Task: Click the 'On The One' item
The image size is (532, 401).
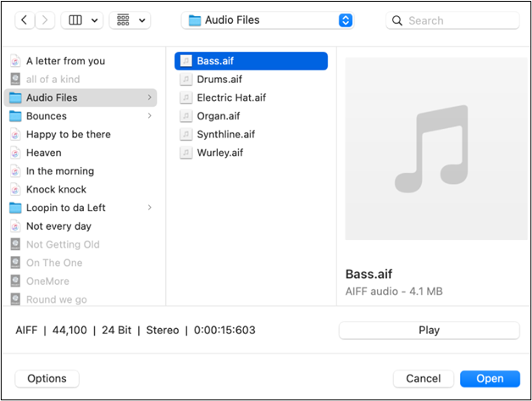Action: 80,263
